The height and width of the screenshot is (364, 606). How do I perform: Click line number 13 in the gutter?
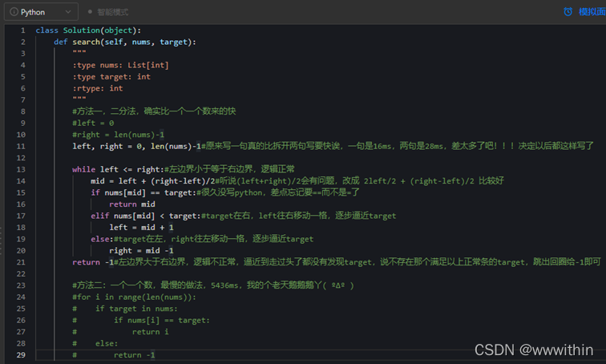click(21, 169)
